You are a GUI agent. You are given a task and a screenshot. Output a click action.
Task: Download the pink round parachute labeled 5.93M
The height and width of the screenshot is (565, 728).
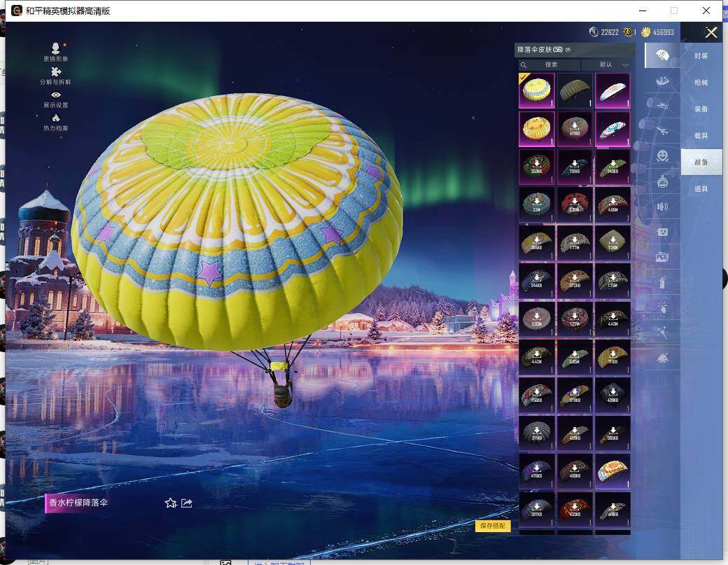click(536, 319)
